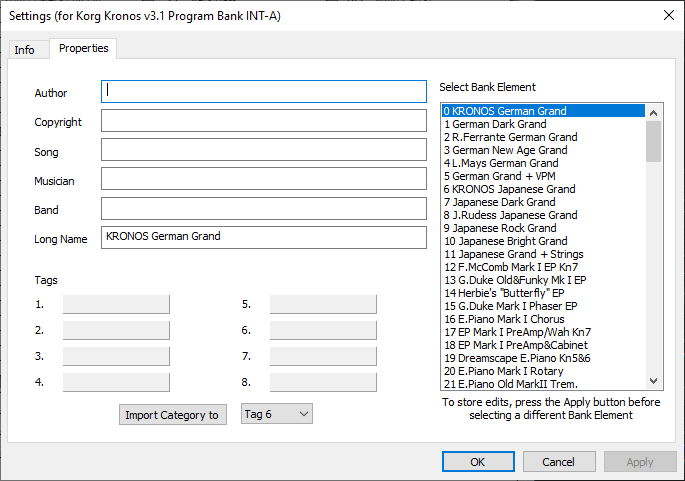Select '5 German Grand + VPM'
This screenshot has height=481, width=685.
tap(543, 176)
